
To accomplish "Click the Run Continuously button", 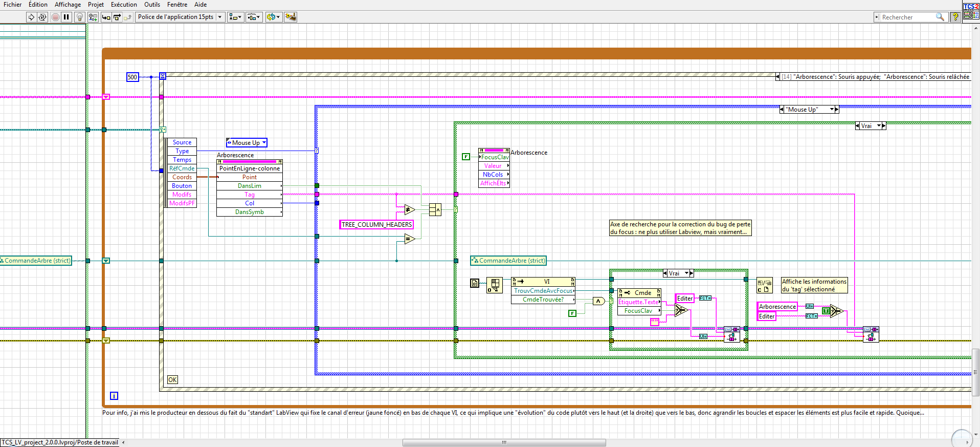I will 42,17.
